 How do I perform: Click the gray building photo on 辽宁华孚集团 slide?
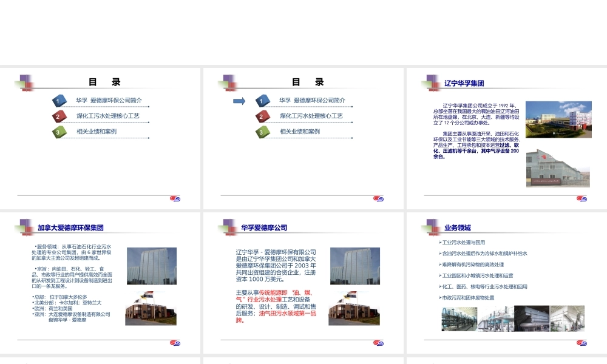(558, 168)
